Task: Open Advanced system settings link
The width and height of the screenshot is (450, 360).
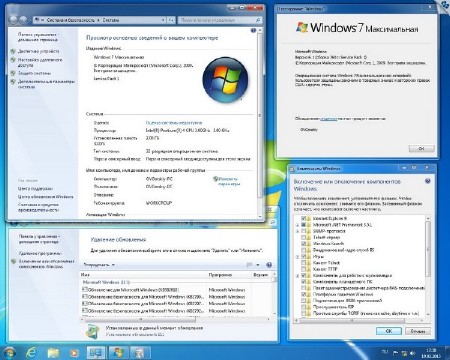Action: pos(46,84)
